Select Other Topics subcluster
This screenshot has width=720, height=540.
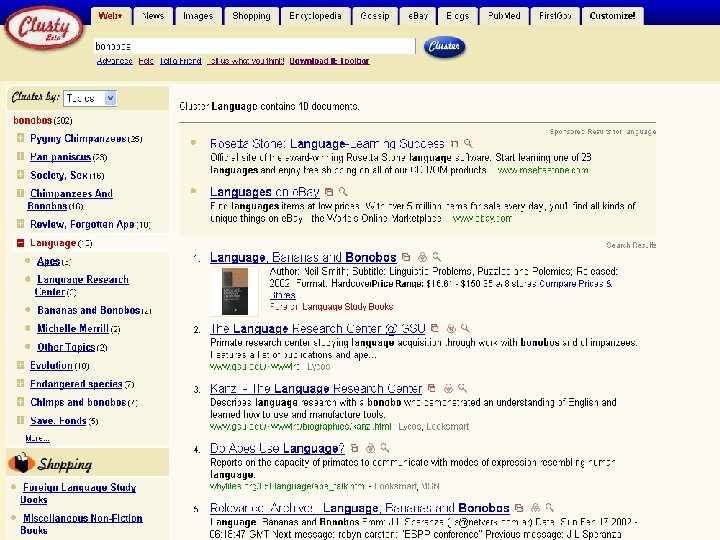66,347
